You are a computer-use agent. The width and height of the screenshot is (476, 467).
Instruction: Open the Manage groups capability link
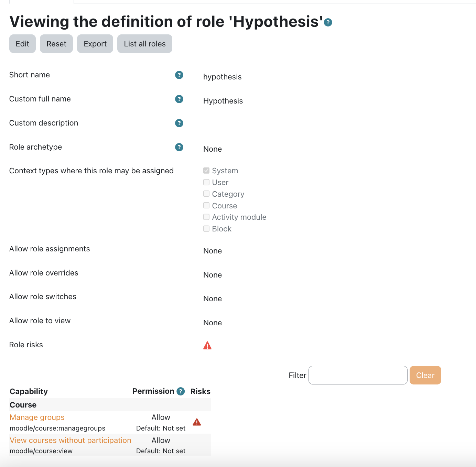pyautogui.click(x=37, y=417)
